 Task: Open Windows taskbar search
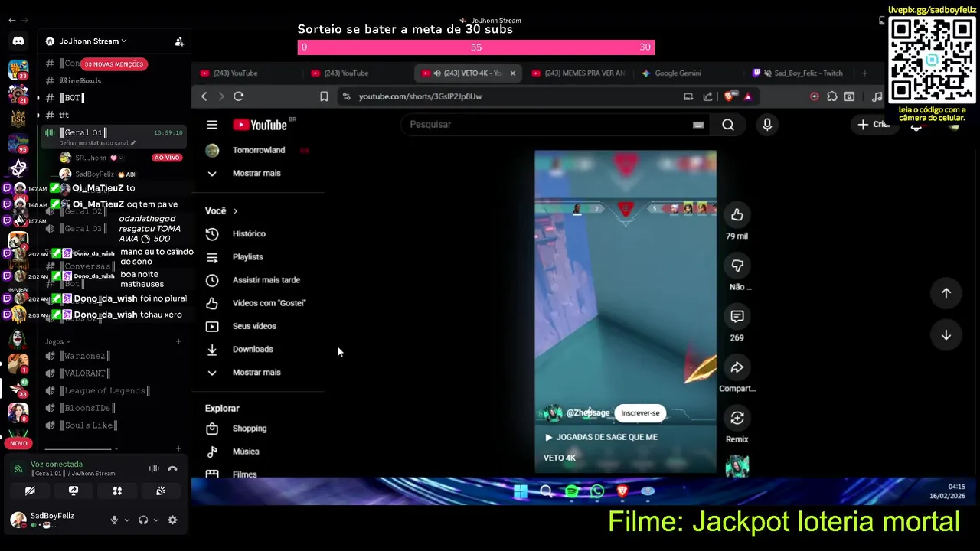coord(546,491)
